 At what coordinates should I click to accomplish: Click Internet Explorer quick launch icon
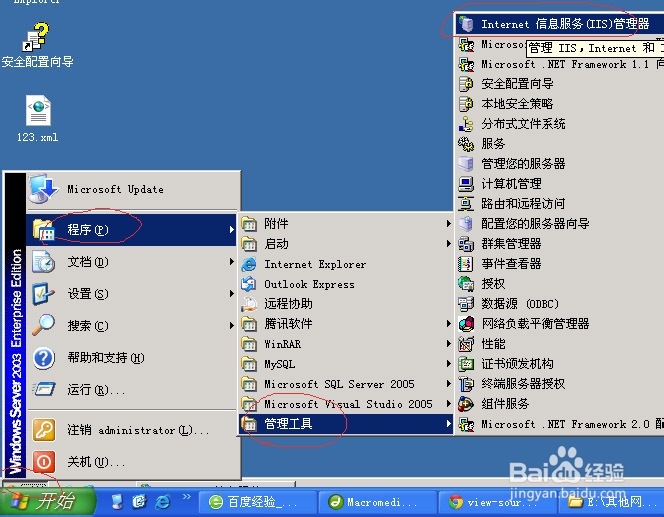[x=163, y=502]
